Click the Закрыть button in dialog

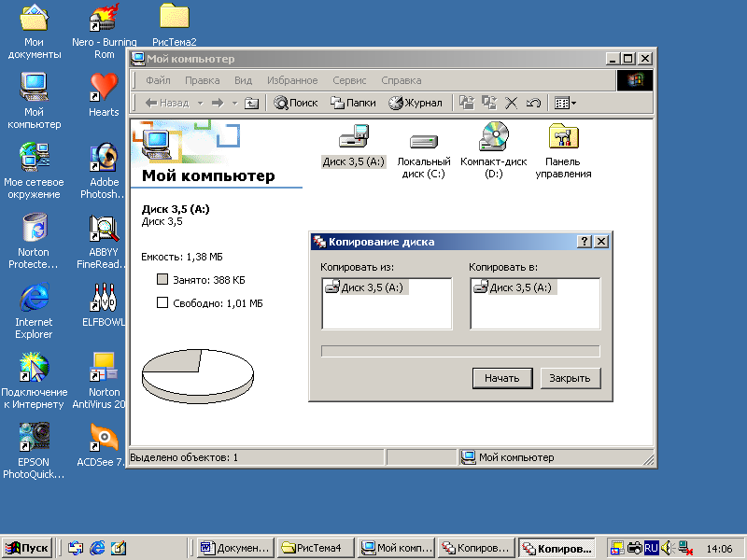[570, 378]
